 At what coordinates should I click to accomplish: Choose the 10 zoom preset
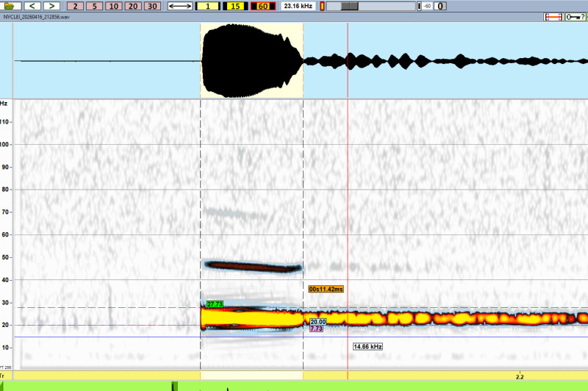tap(113, 6)
